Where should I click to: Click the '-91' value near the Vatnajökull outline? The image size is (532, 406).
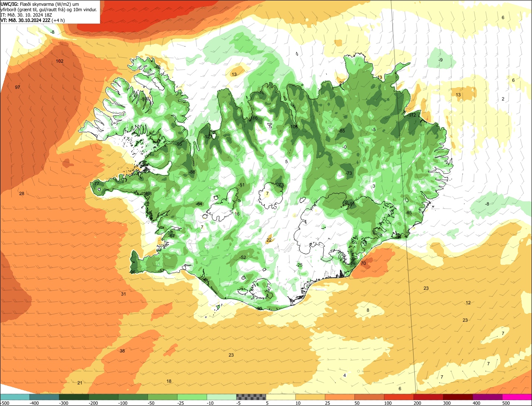click(351, 204)
